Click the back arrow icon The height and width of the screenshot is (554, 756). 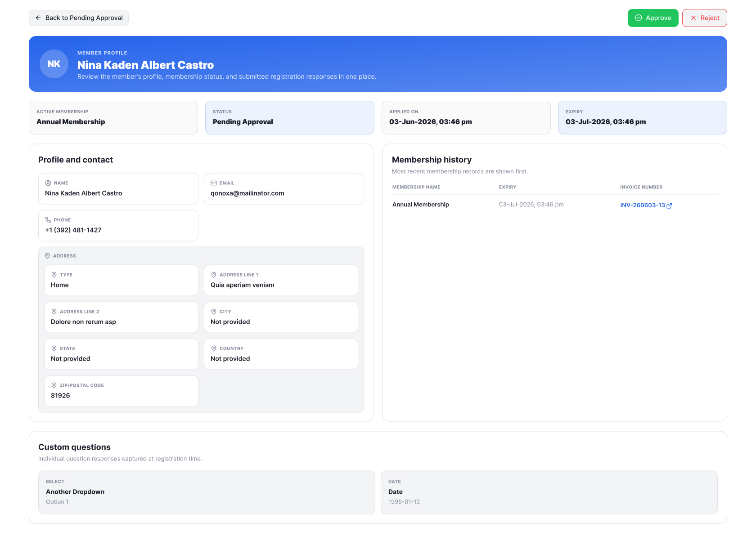coord(38,18)
